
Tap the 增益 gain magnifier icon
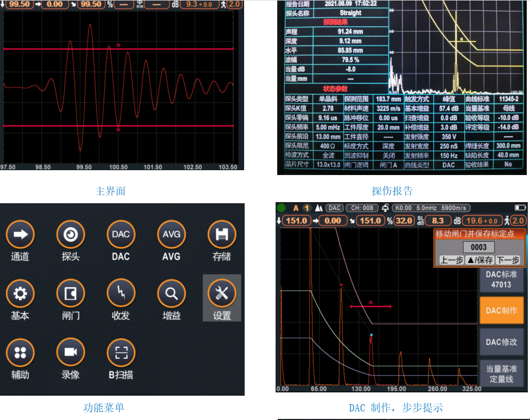pos(171,294)
